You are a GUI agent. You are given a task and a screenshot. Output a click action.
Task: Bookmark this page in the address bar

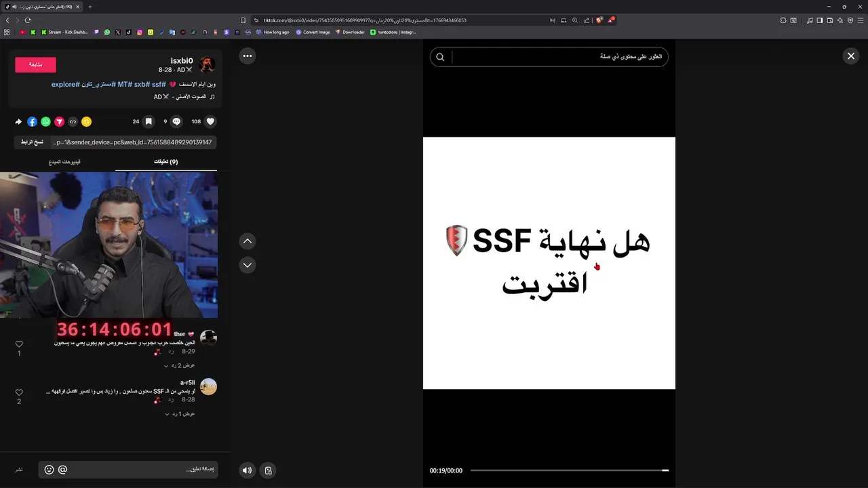pyautogui.click(x=243, y=20)
